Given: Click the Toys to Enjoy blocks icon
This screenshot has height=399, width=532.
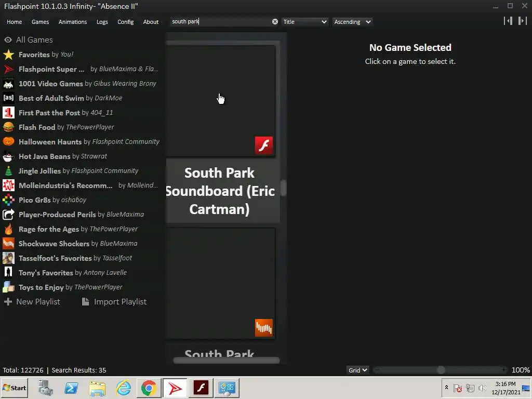Looking at the screenshot, I should coord(8,287).
